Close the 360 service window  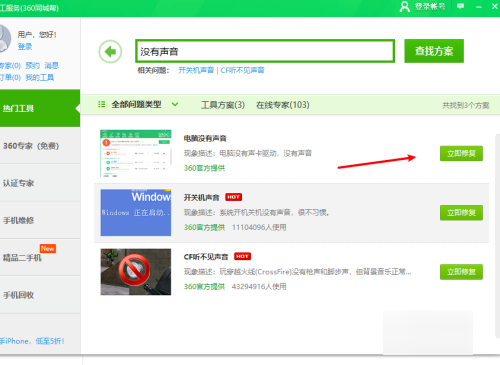click(x=495, y=6)
